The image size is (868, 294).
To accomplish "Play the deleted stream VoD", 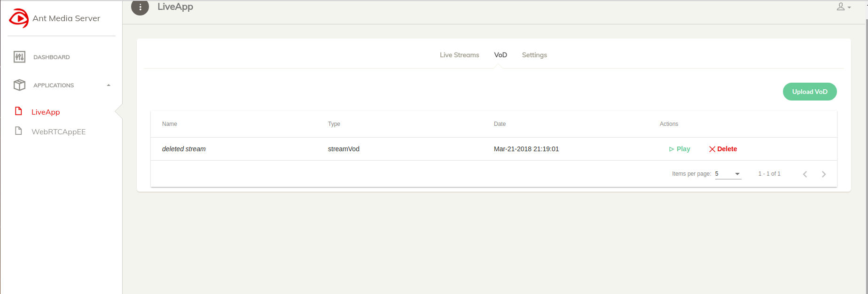I will click(x=680, y=149).
